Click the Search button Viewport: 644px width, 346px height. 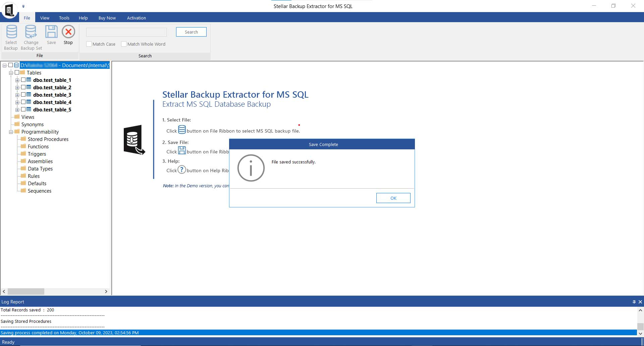(191, 32)
